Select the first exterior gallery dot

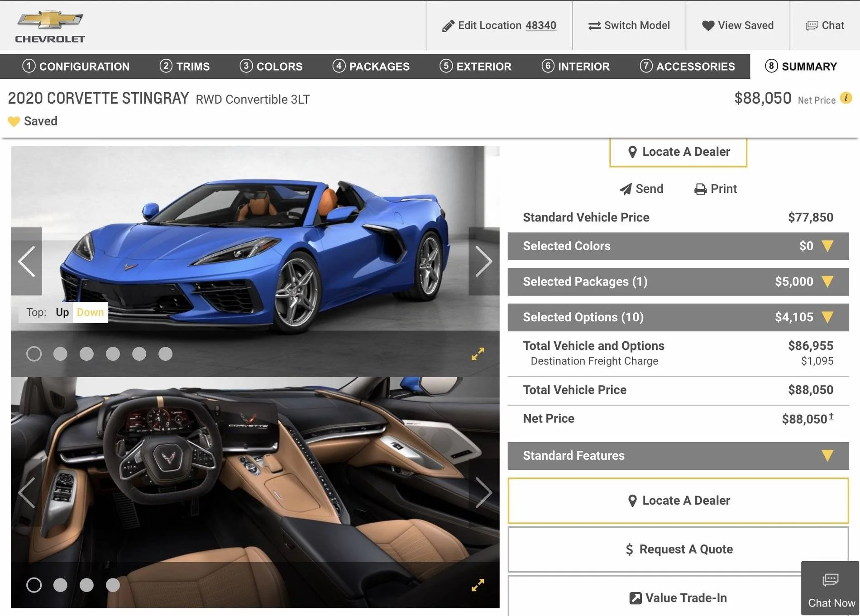(x=34, y=354)
